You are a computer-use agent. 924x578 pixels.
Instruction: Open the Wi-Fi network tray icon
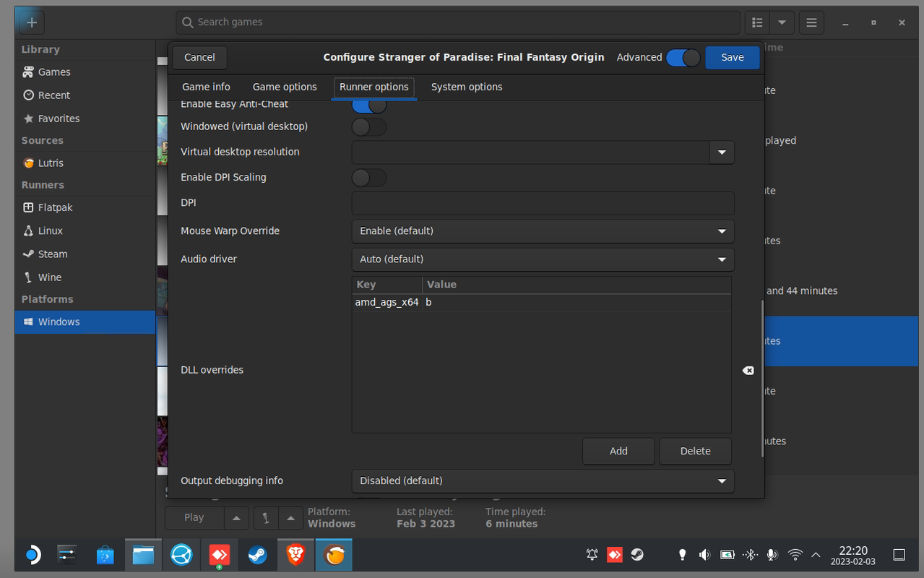pos(795,555)
